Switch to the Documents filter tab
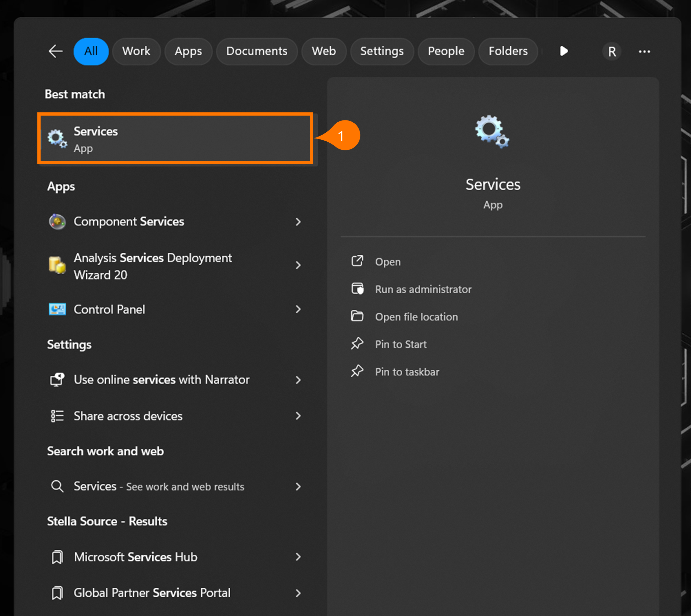This screenshot has height=616, width=691. coord(257,52)
